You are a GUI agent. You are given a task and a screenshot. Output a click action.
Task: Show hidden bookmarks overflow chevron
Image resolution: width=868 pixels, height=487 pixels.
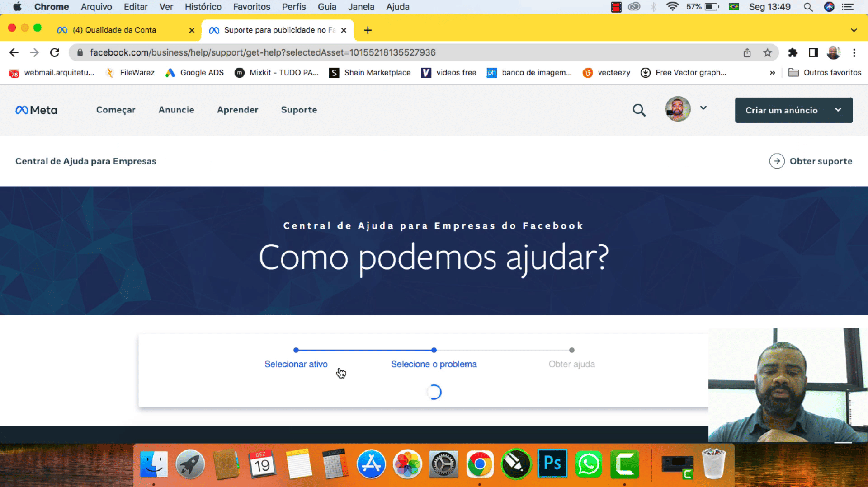click(772, 73)
